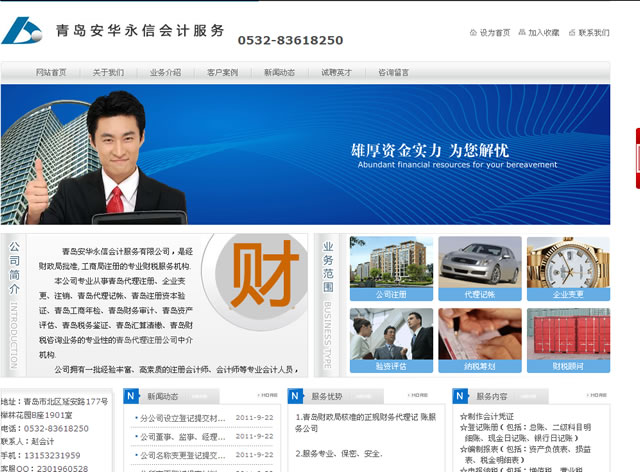Click the N icon beside 新闻动态
The width and height of the screenshot is (640, 472).
(131, 396)
